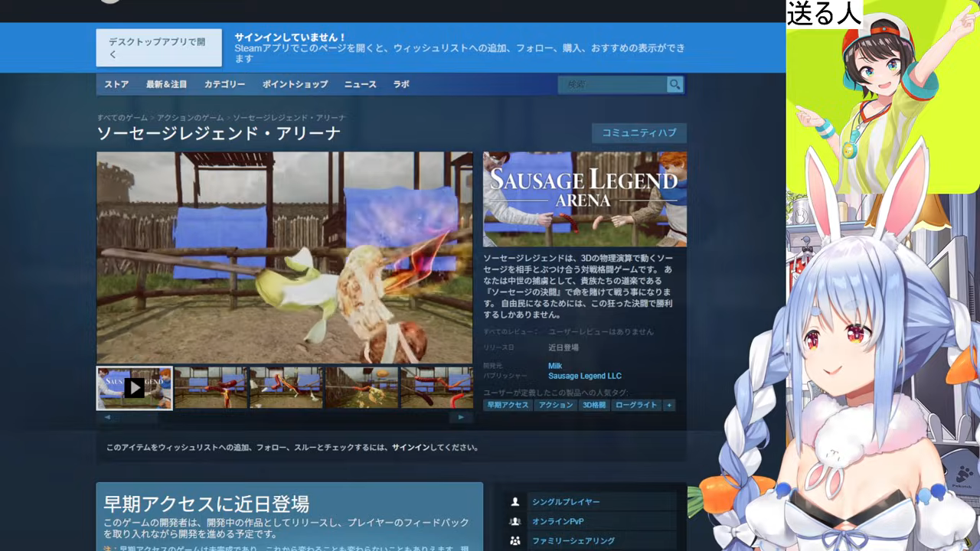Click the thumbnail strip right arrow

click(x=461, y=417)
